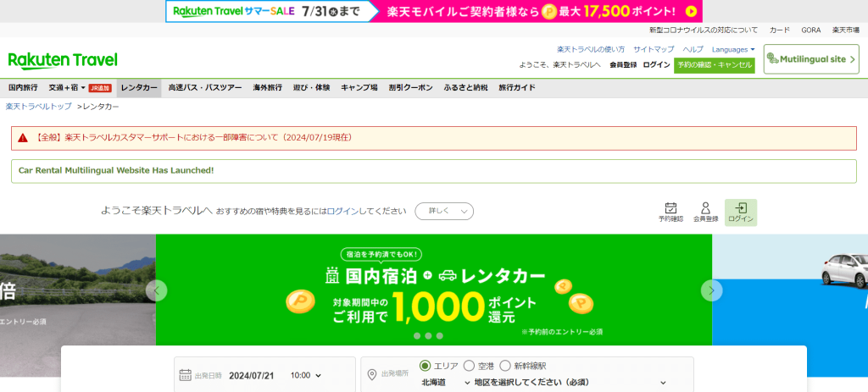Image resolution: width=868 pixels, height=392 pixels.
Task: Click the Rakuten Travel サマーSALE top banner
Action: [x=433, y=11]
